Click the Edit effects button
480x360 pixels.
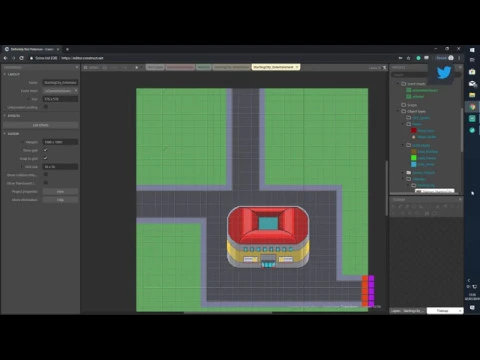40,125
